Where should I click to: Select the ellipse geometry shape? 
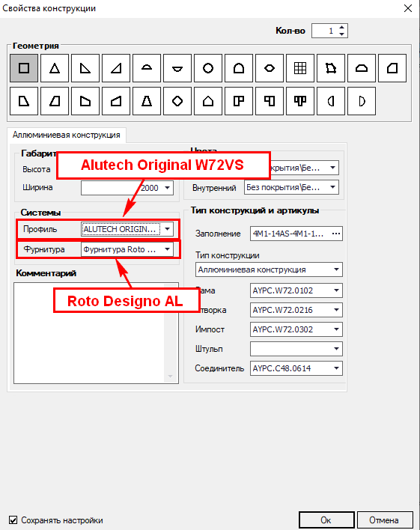point(270,68)
